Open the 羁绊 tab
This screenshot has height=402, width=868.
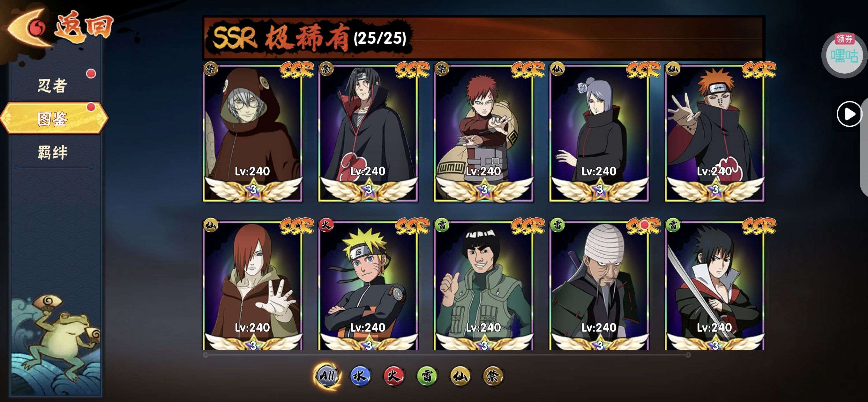(x=52, y=152)
